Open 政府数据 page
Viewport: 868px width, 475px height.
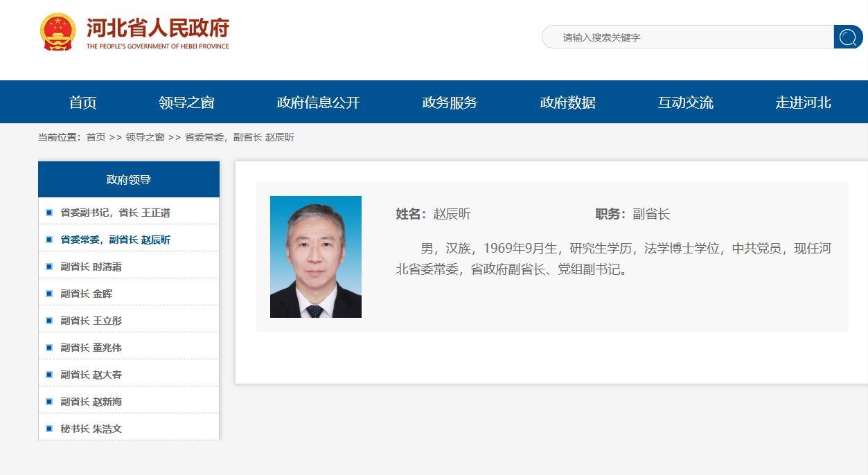coord(567,102)
